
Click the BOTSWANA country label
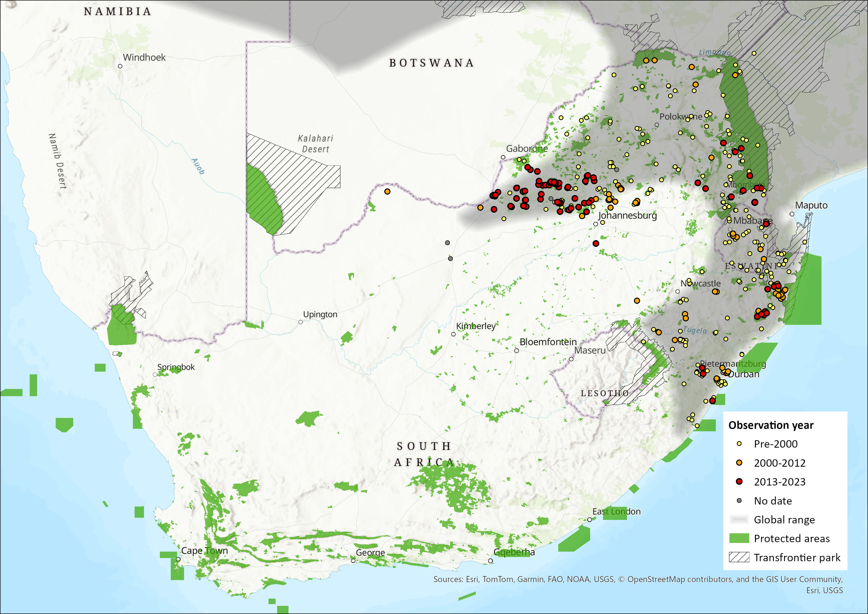431,63
